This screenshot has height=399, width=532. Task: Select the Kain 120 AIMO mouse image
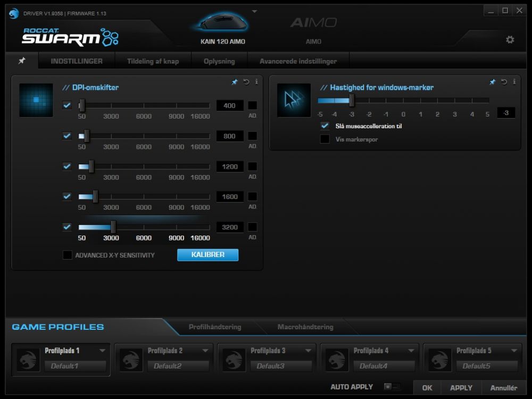point(222,23)
